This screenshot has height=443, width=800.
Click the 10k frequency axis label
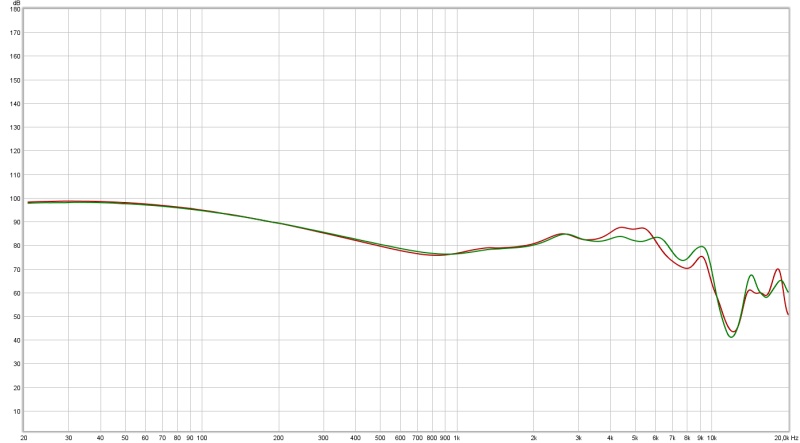point(711,438)
